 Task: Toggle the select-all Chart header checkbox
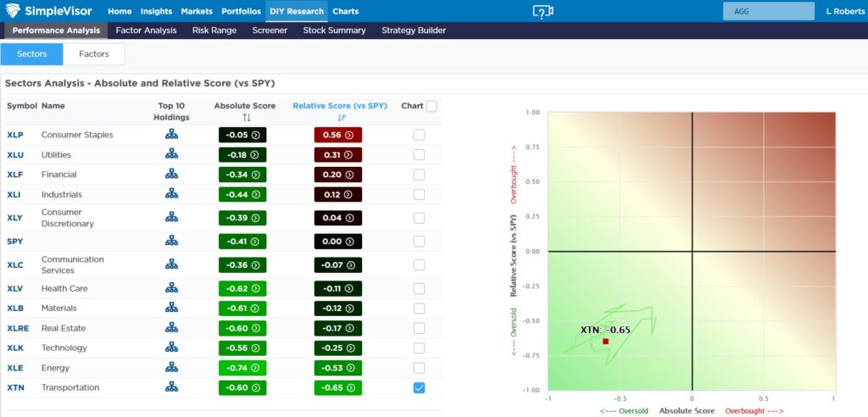431,107
